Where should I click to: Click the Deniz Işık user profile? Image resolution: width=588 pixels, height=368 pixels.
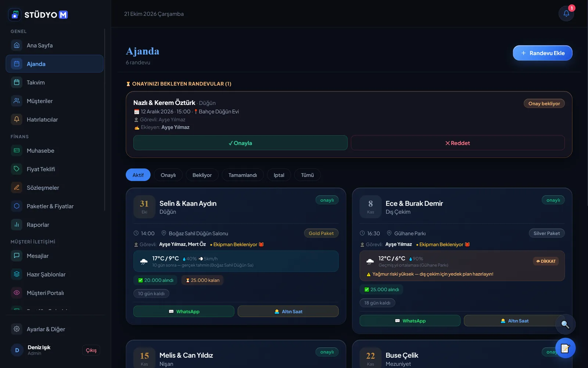(31, 350)
